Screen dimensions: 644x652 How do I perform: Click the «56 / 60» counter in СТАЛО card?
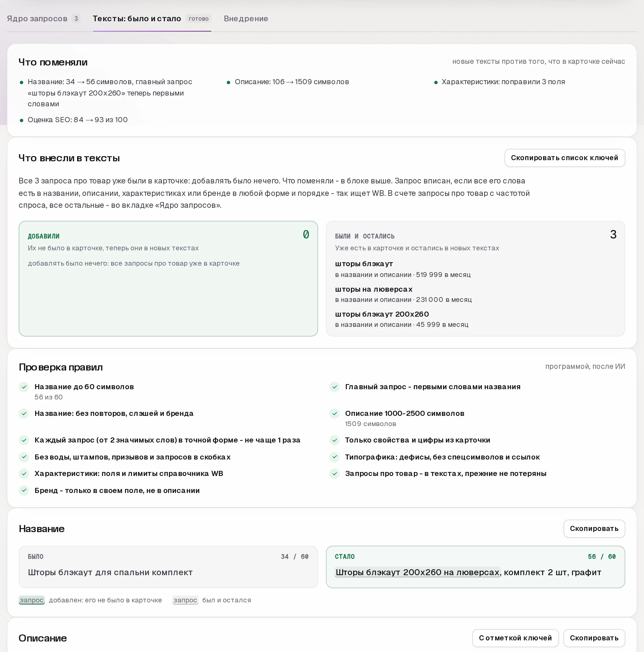(602, 556)
